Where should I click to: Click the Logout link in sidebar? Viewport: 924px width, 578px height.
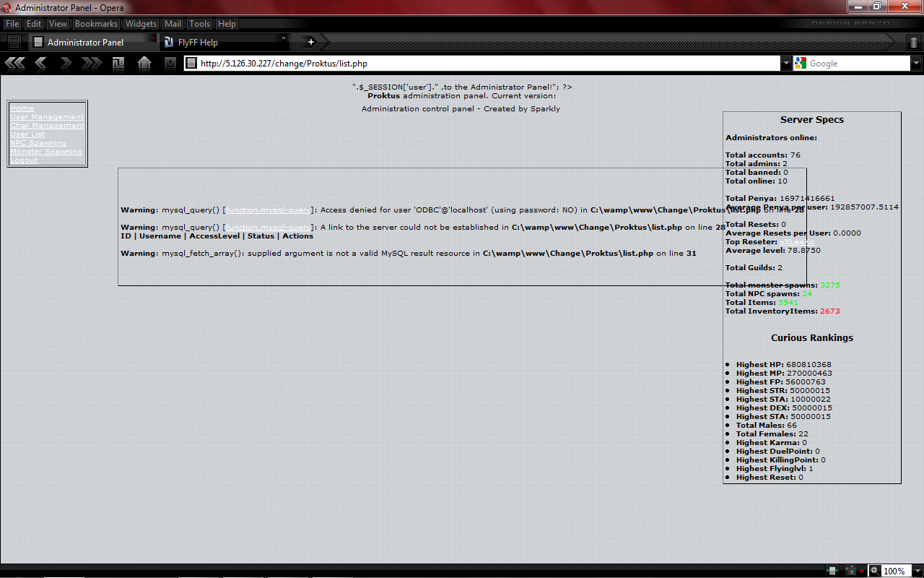pos(24,160)
